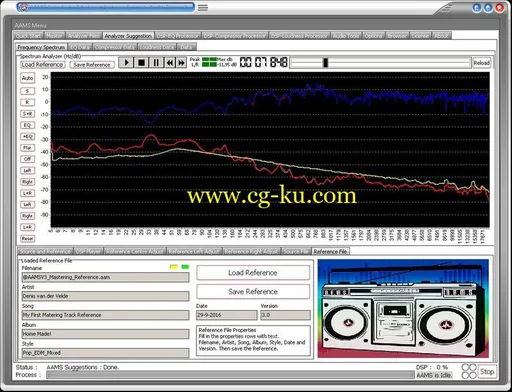
Task: Move the playback position slider handle
Action: point(326,63)
